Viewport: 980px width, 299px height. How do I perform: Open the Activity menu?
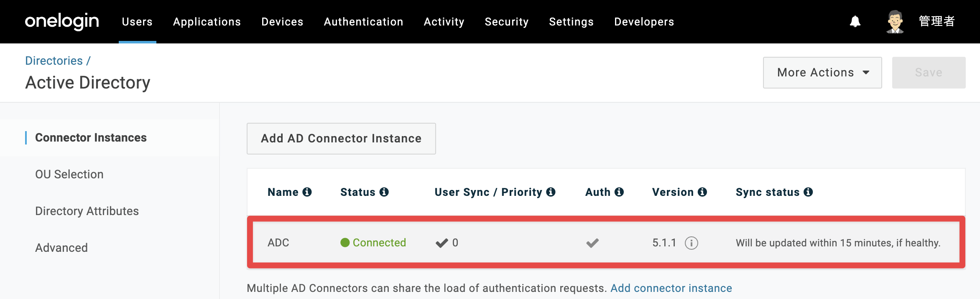point(444,22)
